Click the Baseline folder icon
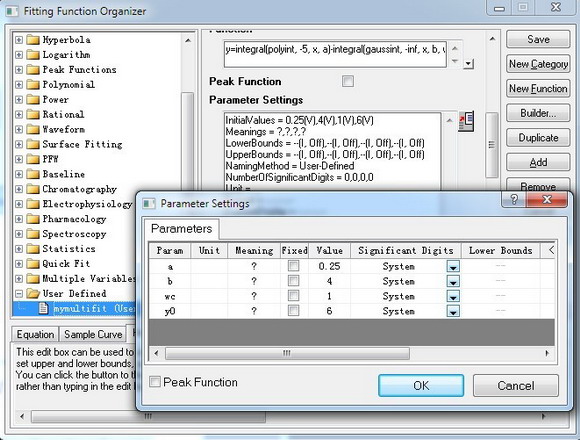The height and width of the screenshot is (440, 580). pos(33,174)
